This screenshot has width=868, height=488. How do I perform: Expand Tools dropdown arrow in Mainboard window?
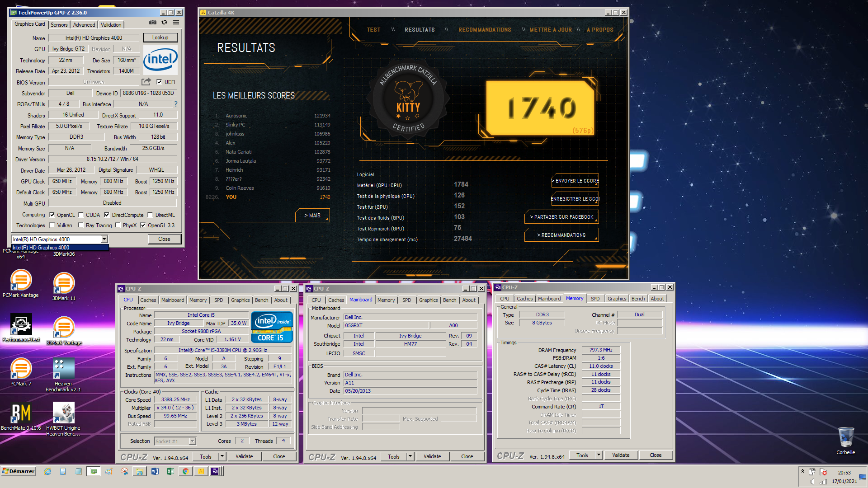410,456
